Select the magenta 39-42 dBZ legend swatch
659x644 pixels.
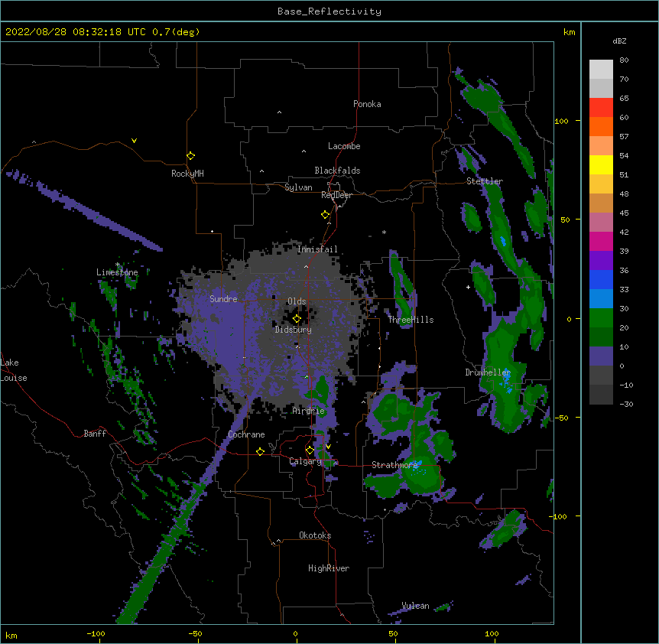(x=601, y=241)
